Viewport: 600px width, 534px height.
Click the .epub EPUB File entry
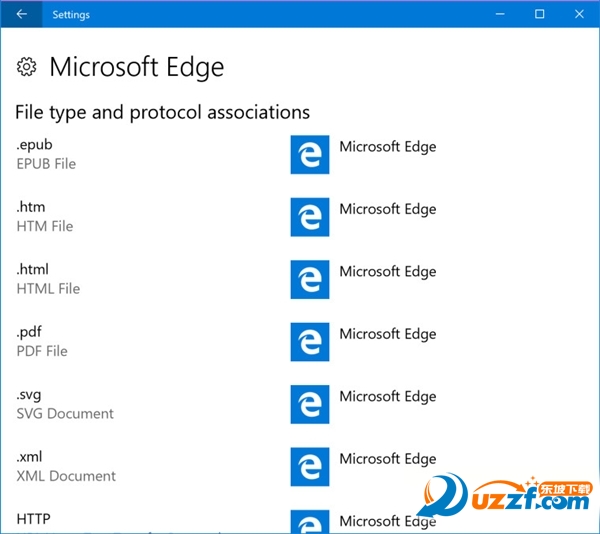click(46, 154)
